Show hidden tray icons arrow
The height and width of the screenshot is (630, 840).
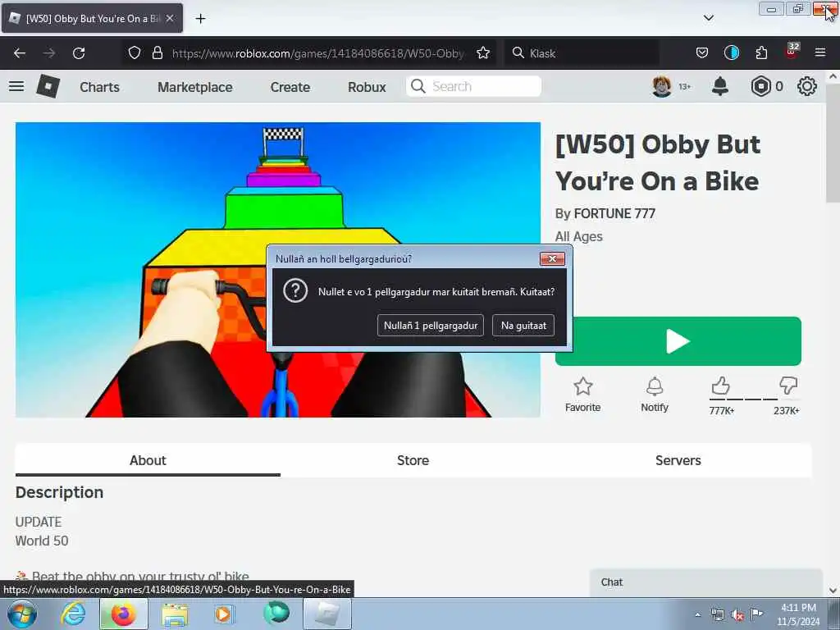click(697, 614)
